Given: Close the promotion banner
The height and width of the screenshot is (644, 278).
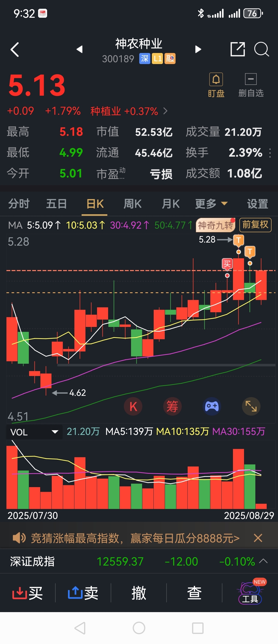Looking at the screenshot, I should (x=258, y=538).
